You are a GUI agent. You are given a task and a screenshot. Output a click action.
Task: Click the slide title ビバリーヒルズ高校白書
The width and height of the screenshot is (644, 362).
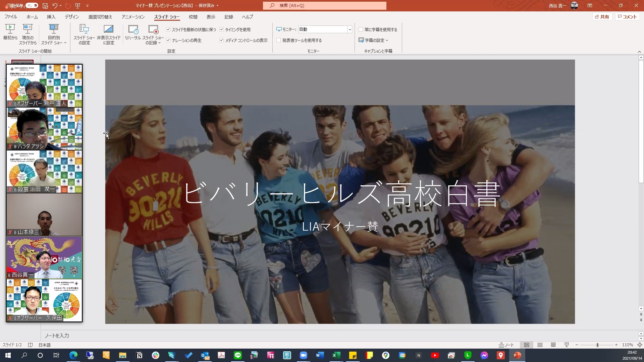pyautogui.click(x=342, y=193)
